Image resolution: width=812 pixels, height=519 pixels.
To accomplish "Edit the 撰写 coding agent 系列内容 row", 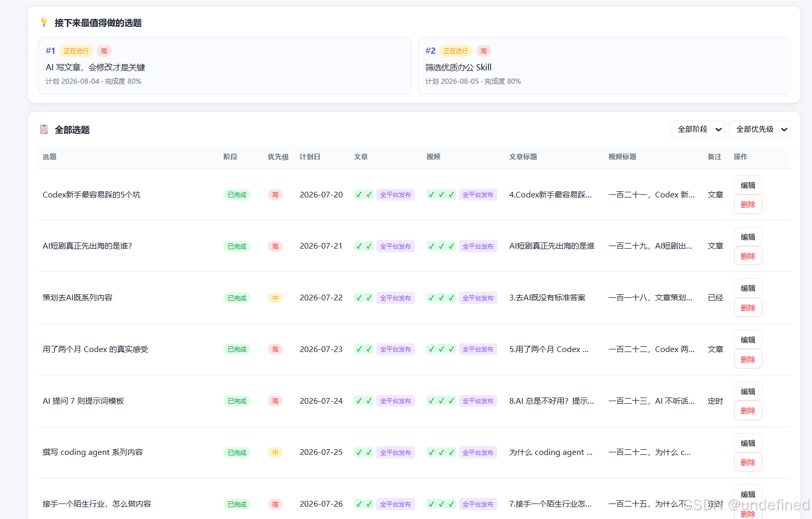I will [748, 443].
